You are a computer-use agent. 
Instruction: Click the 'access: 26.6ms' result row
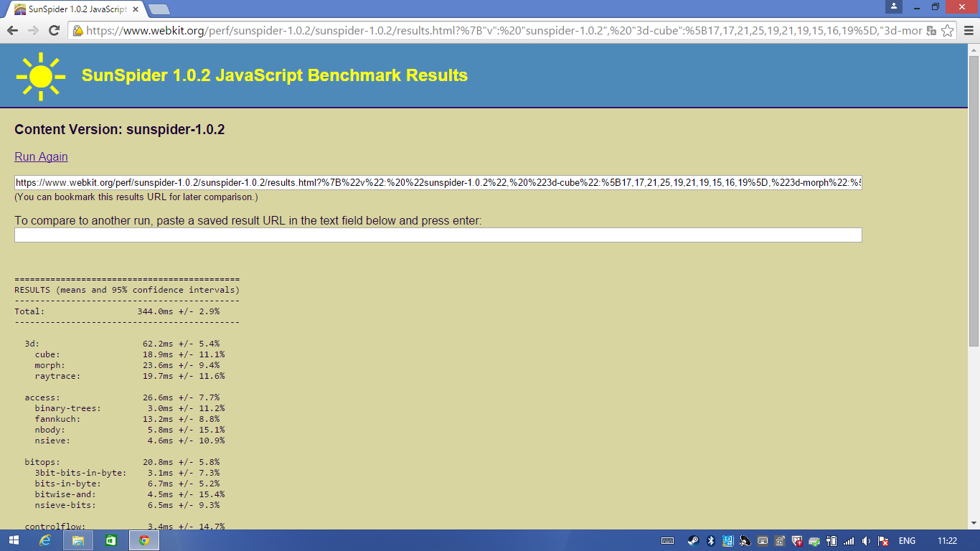(x=122, y=397)
